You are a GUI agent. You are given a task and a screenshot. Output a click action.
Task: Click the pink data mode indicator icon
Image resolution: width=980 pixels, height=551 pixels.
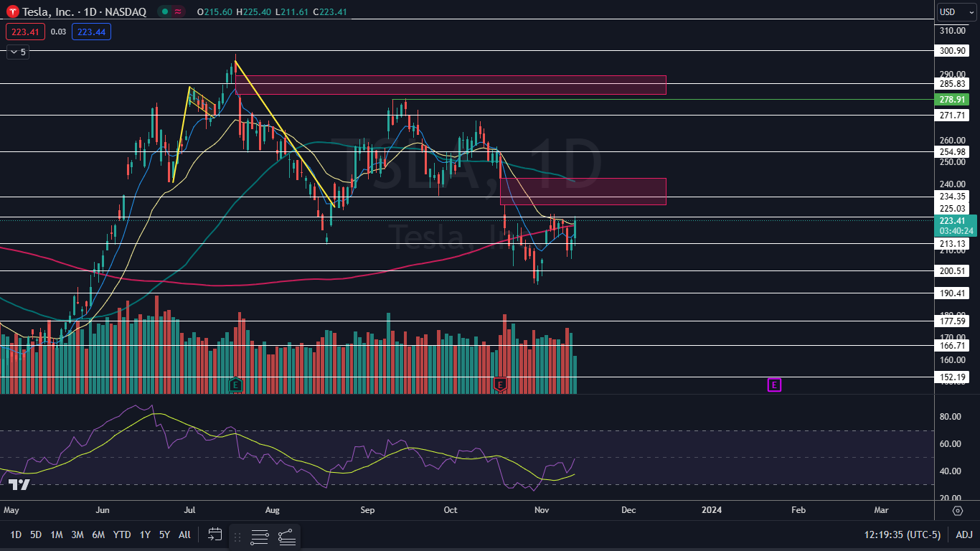178,11
